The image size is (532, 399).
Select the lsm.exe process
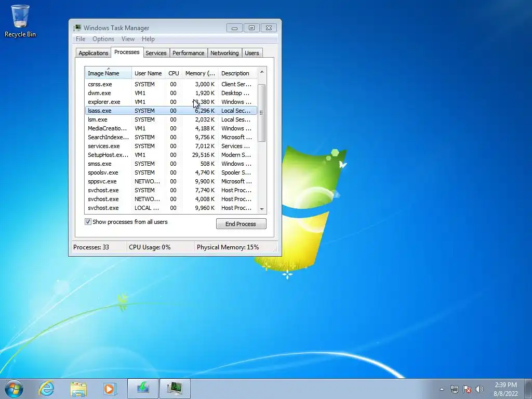tap(171, 119)
